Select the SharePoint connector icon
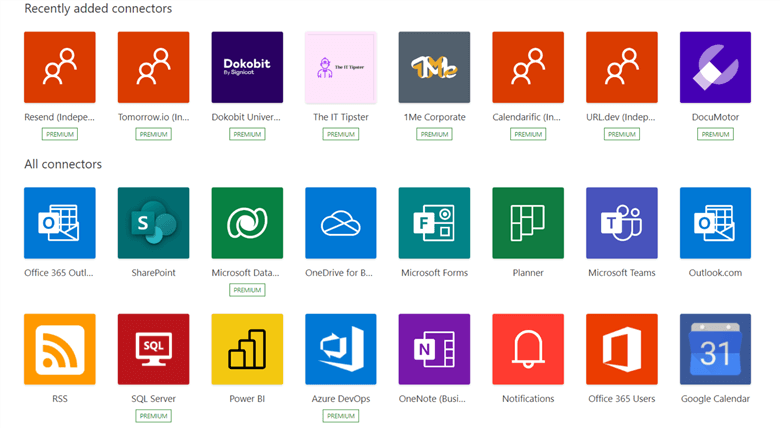This screenshot has height=428, width=780. tap(153, 223)
